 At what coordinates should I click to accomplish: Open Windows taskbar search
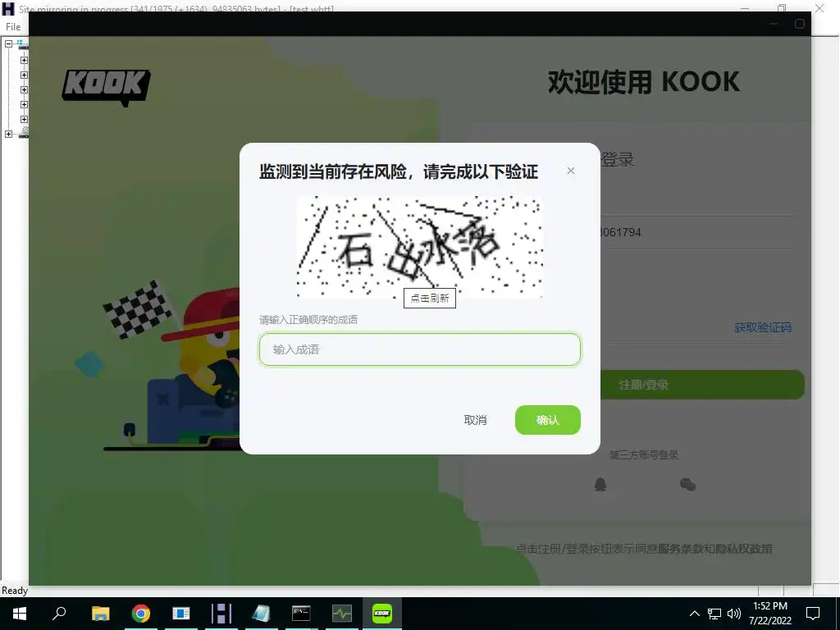(x=59, y=614)
